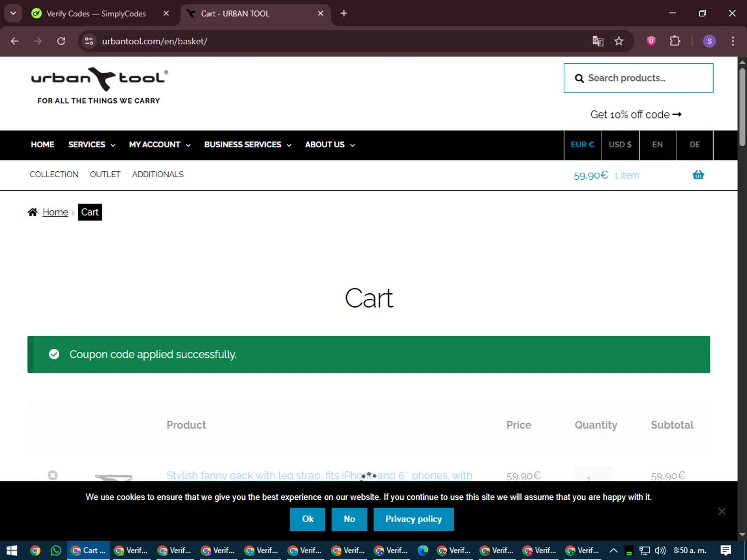Show hidden system tray icons
The width and height of the screenshot is (747, 560).
tap(614, 551)
